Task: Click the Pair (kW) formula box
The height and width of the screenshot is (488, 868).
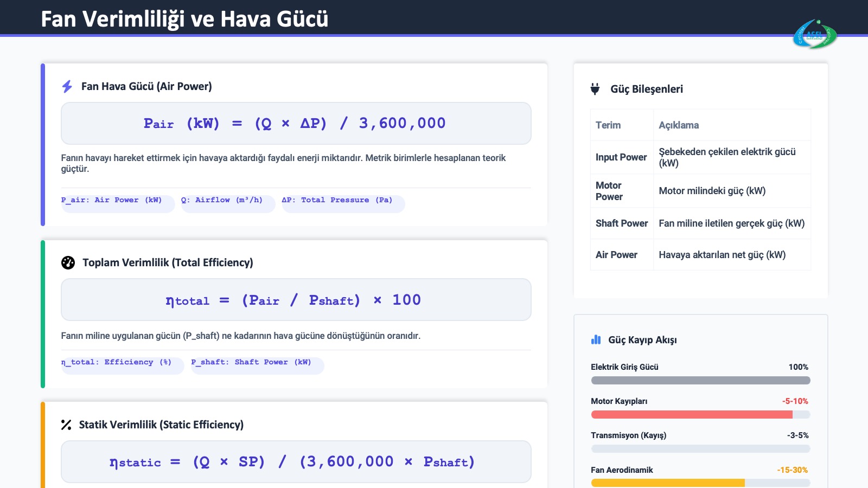Action: (x=296, y=124)
